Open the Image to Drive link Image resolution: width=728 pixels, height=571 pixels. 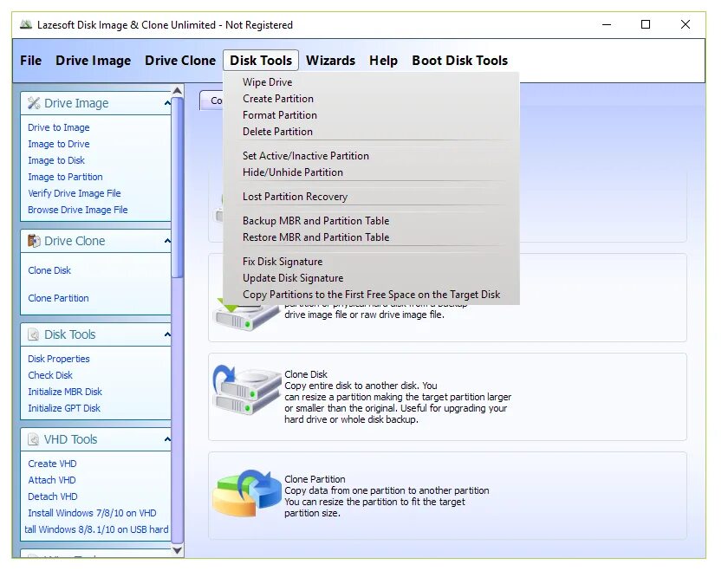[59, 144]
